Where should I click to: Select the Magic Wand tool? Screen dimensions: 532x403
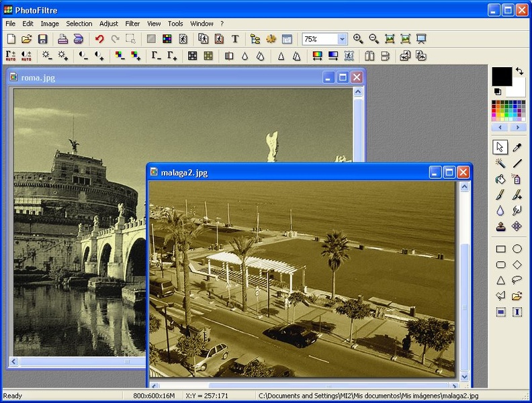[500, 163]
